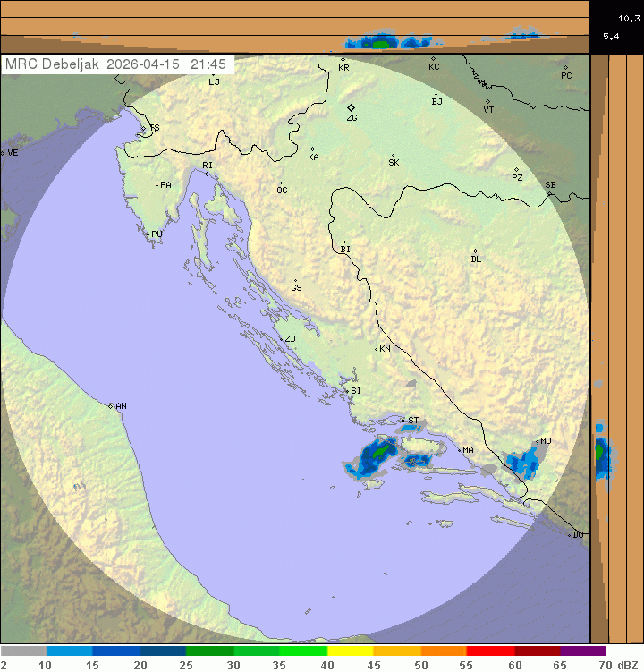Click the KN Knin marker
Image resolution: width=644 pixels, height=672 pixels.
[x=376, y=349]
